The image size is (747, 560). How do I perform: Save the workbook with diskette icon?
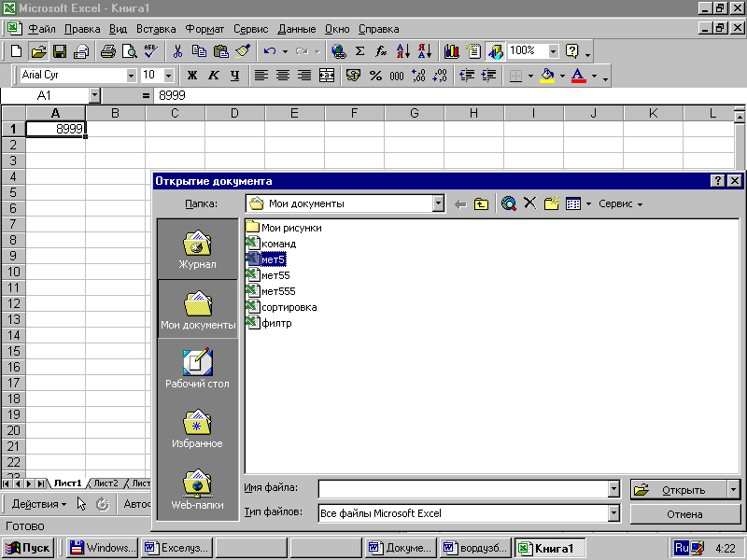point(60,51)
